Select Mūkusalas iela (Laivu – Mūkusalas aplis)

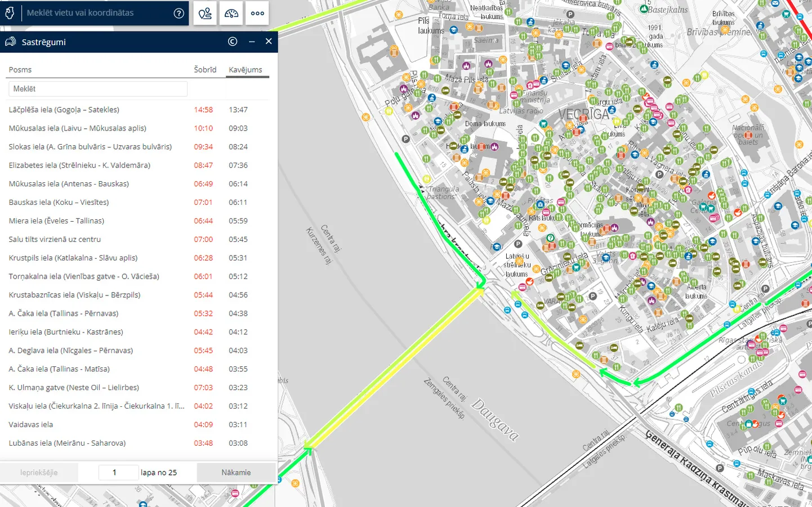139,128
